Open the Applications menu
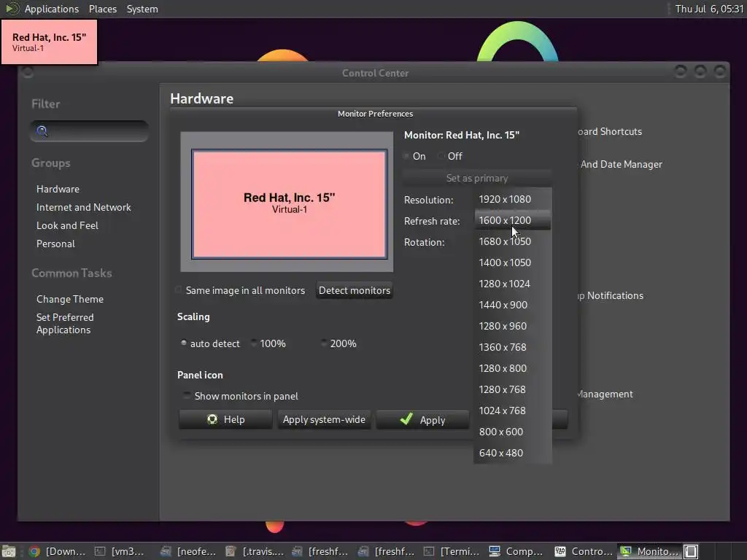The height and width of the screenshot is (560, 747). [x=52, y=9]
